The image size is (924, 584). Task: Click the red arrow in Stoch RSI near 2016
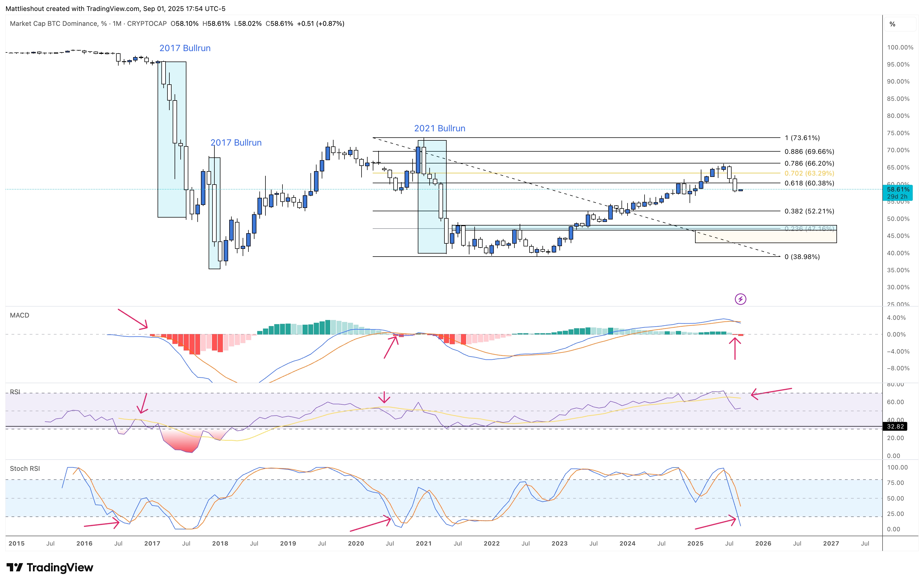[x=102, y=524]
